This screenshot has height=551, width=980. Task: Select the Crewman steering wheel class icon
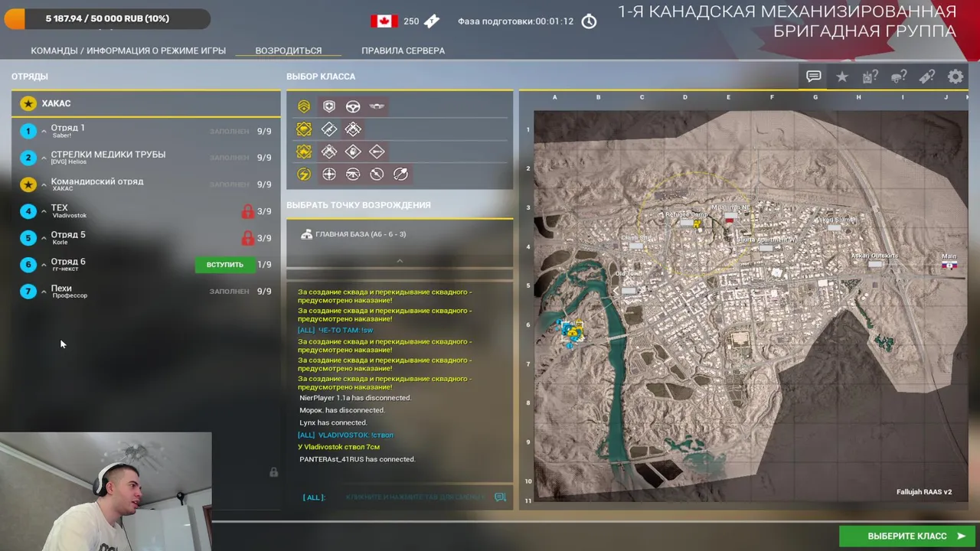(353, 106)
